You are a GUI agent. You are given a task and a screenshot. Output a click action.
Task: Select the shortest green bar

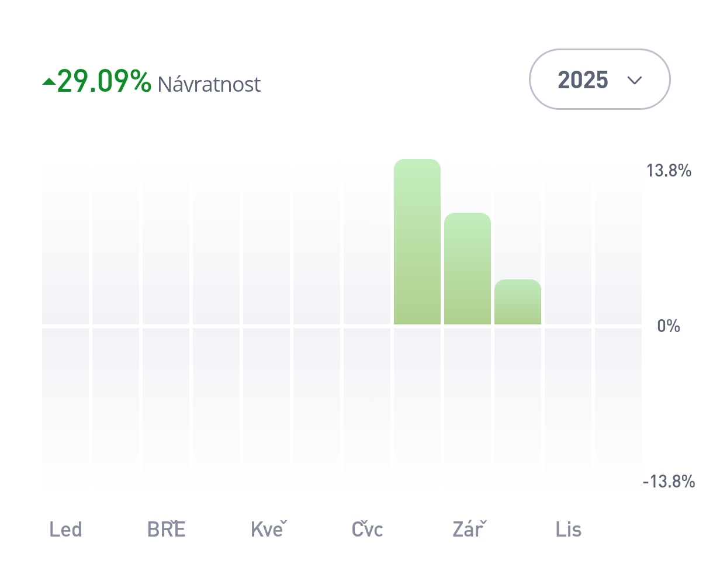click(517, 302)
